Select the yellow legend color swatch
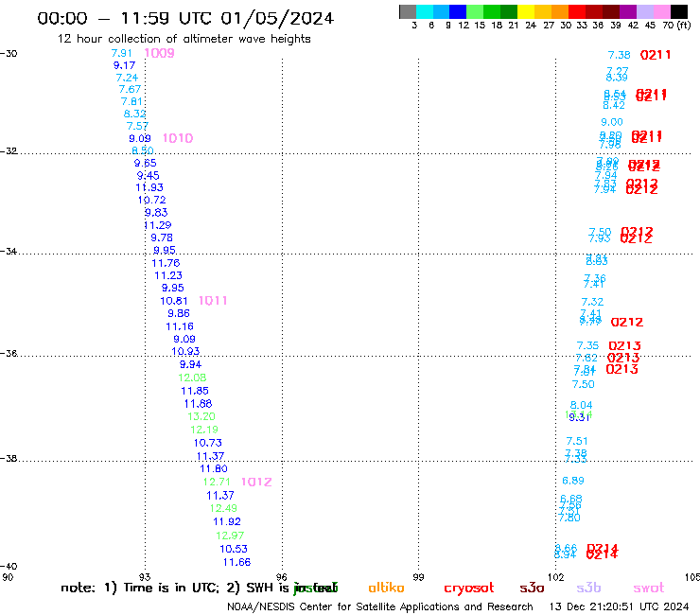This screenshot has width=700, height=615. (x=526, y=11)
